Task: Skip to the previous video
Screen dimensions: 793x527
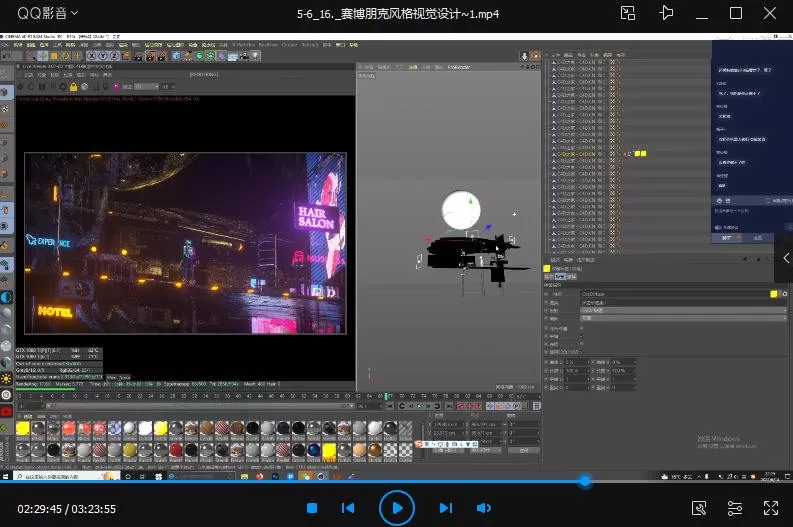Action: click(348, 508)
